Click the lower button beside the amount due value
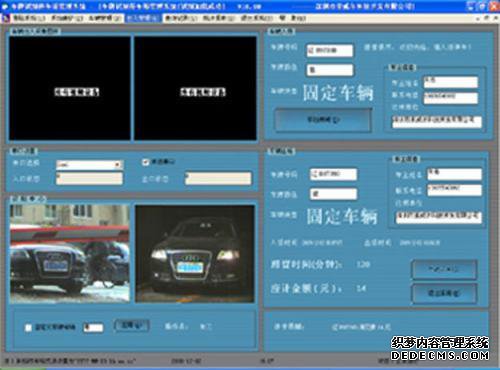The width and height of the screenshot is (500, 370). (444, 293)
